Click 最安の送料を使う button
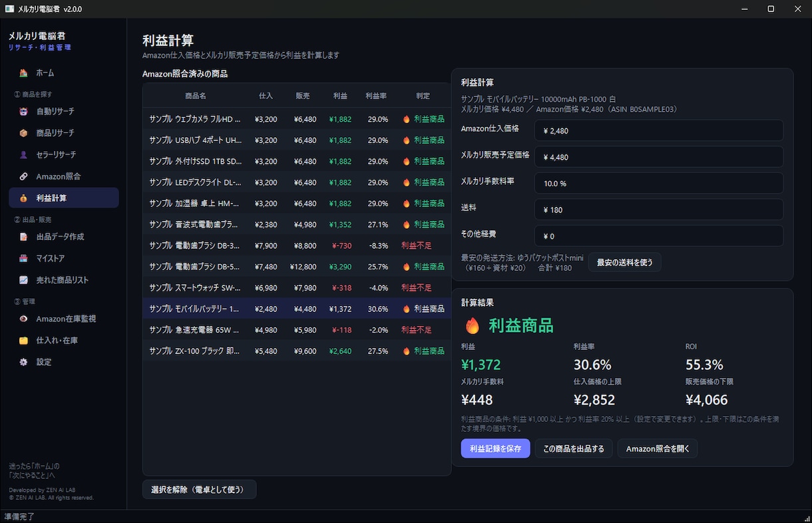 tap(624, 262)
